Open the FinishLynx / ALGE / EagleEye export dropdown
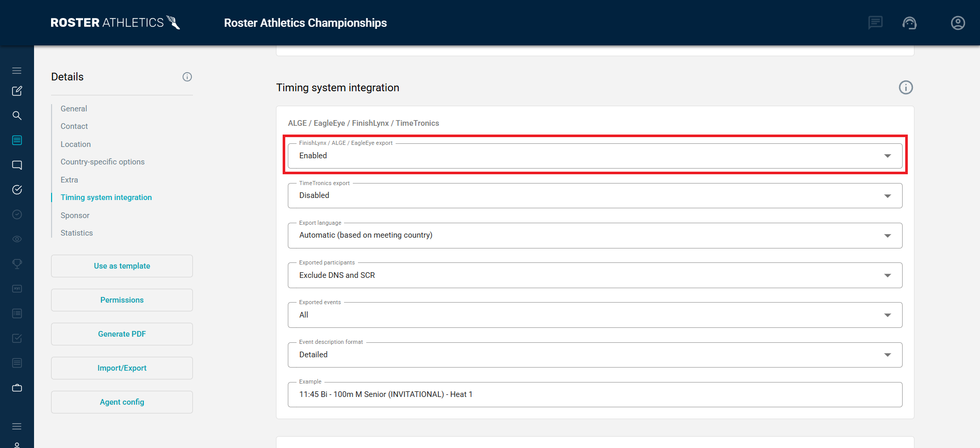This screenshot has width=980, height=448. tap(595, 156)
